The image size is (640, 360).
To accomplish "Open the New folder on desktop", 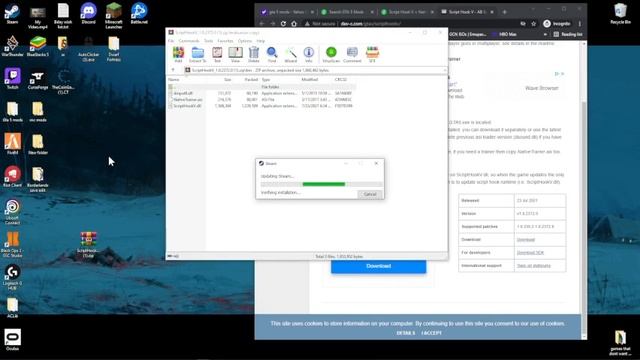I will [x=38, y=144].
